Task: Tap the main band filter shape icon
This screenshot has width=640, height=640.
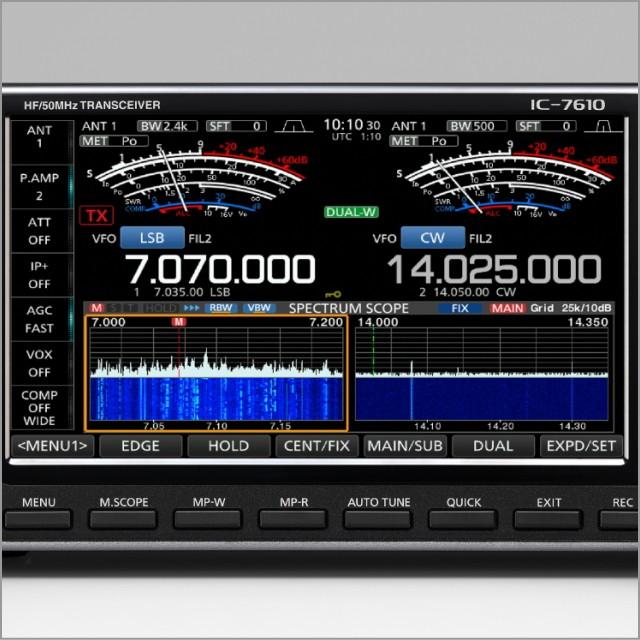Action: 293,126
